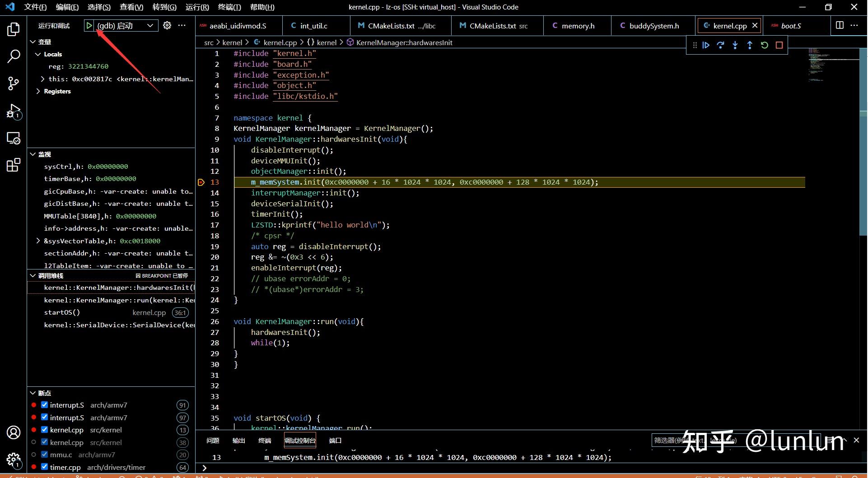Click the KernelManager::hardwaresInit breadcrumb
Viewport: 868px width, 478px height.
coord(399,42)
